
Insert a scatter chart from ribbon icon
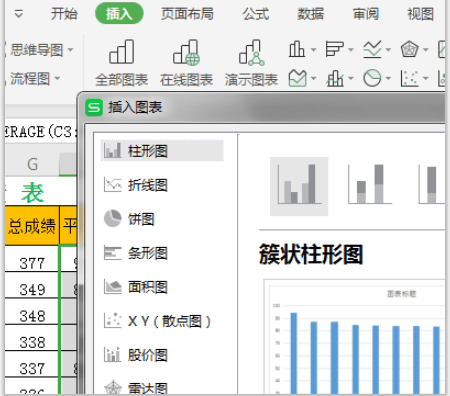409,78
